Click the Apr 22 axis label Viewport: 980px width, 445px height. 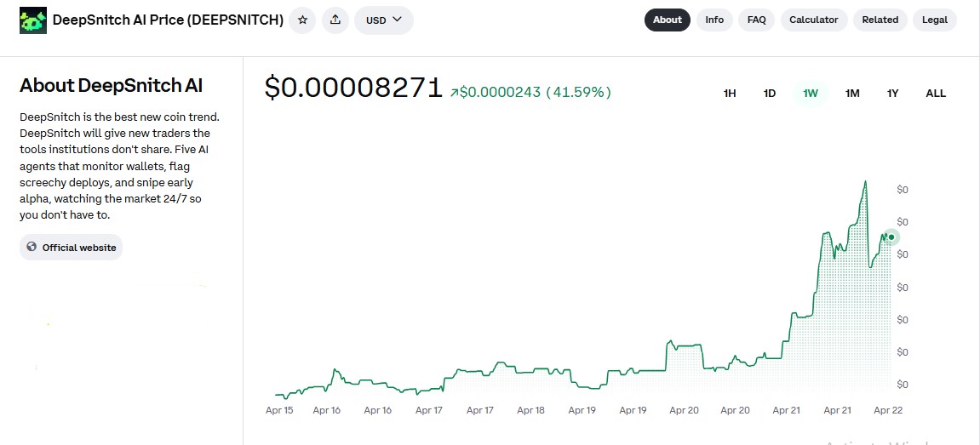point(888,411)
